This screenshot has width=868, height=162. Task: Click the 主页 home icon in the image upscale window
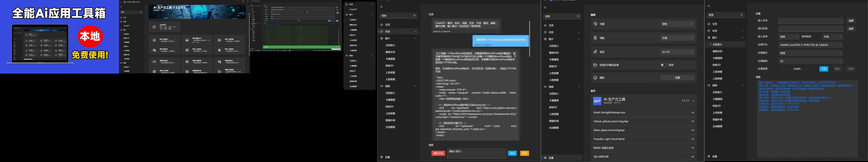coord(709,24)
